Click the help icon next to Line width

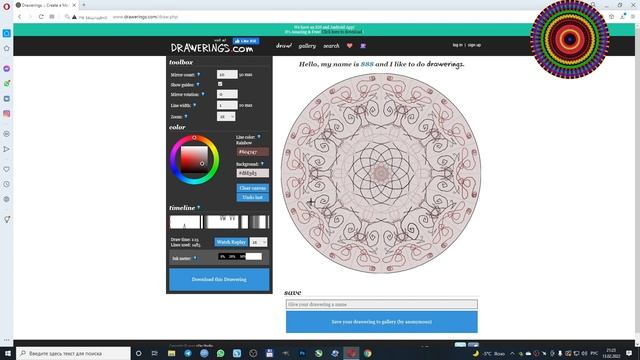coord(195,105)
